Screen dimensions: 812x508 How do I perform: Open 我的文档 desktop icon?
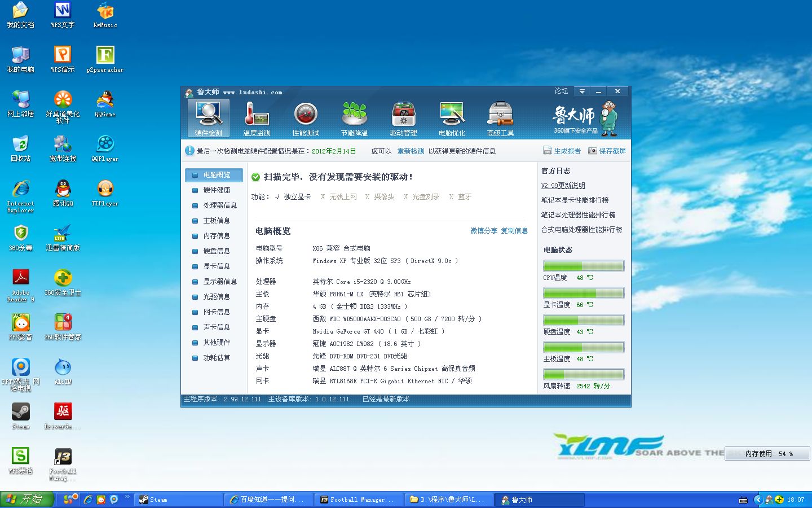[20, 15]
